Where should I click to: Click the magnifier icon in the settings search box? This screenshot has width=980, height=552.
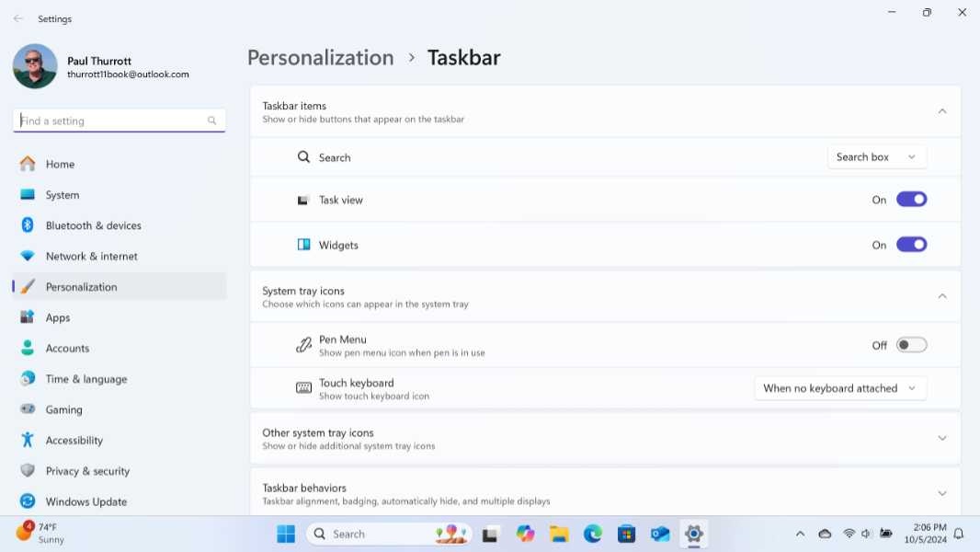[211, 121]
